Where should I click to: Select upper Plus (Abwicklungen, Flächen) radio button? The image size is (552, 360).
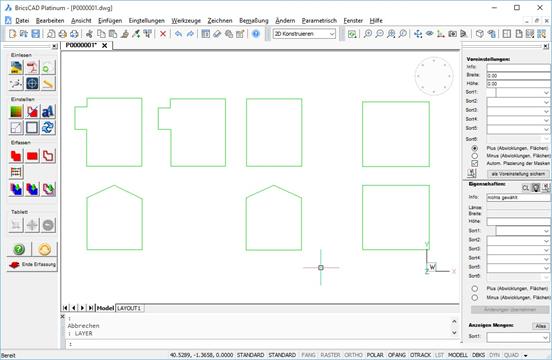click(475, 148)
